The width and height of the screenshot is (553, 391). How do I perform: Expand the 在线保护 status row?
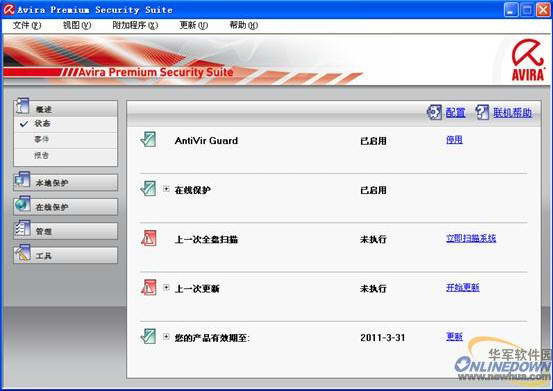point(166,189)
